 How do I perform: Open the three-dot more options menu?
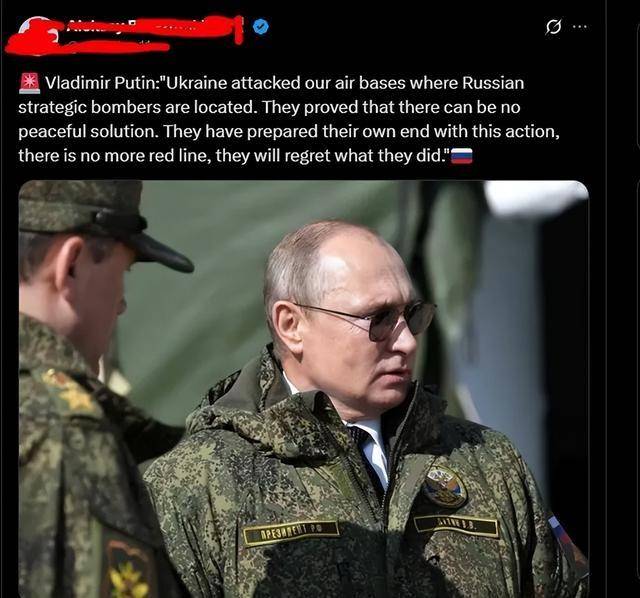pyautogui.click(x=580, y=27)
